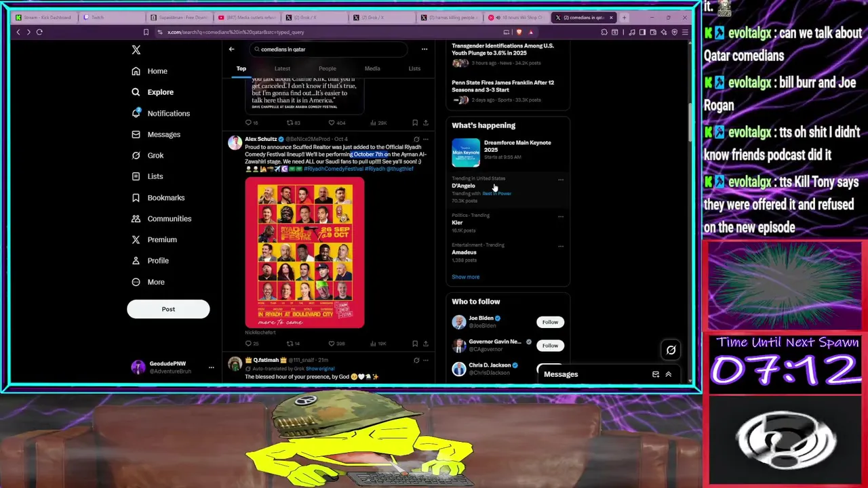Share the Alex Schultz post

(x=426, y=344)
